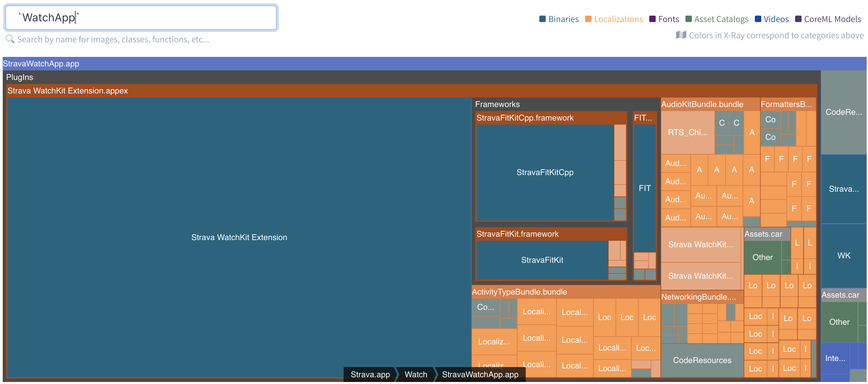Open the PlugIns folder header
This screenshot has width=868, height=384.
(x=20, y=77)
